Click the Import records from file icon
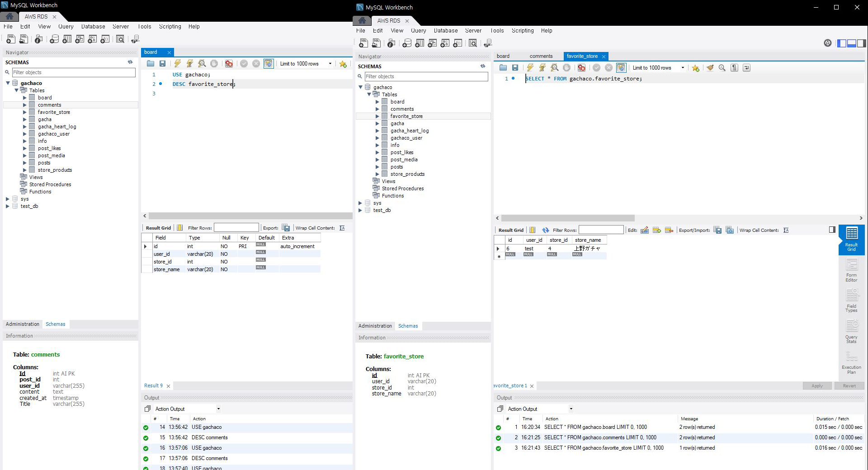Image resolution: width=868 pixels, height=470 pixels. coord(730,230)
